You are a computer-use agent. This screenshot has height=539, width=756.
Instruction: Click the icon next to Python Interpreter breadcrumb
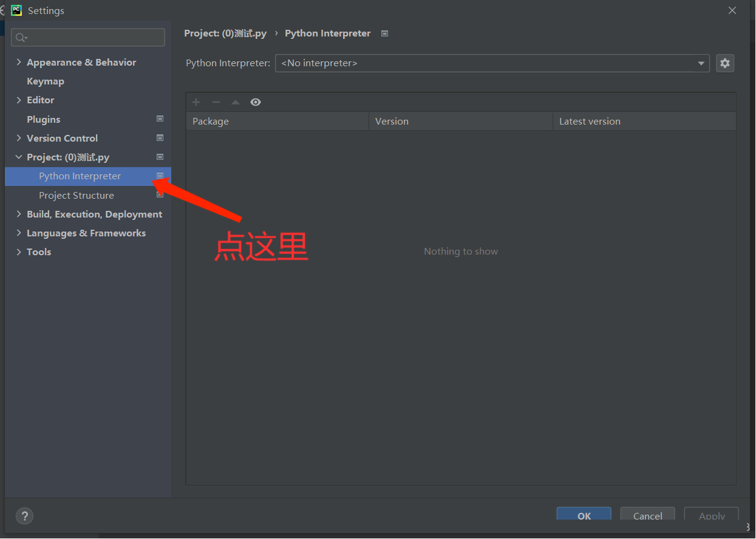[x=384, y=33]
